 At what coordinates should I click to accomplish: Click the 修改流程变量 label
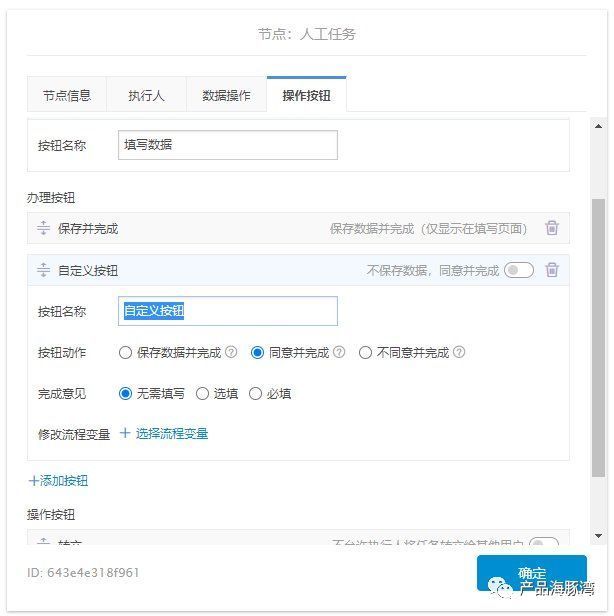[74, 434]
